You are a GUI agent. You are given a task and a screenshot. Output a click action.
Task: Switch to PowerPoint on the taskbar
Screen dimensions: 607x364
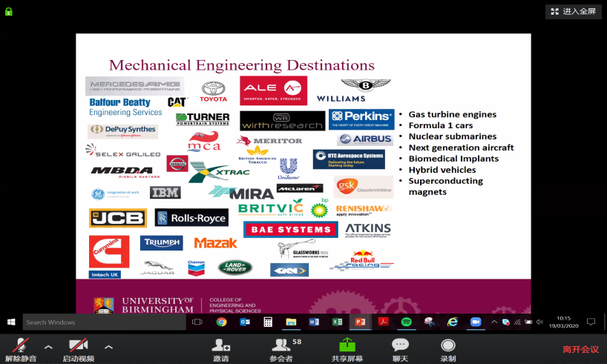(x=361, y=322)
